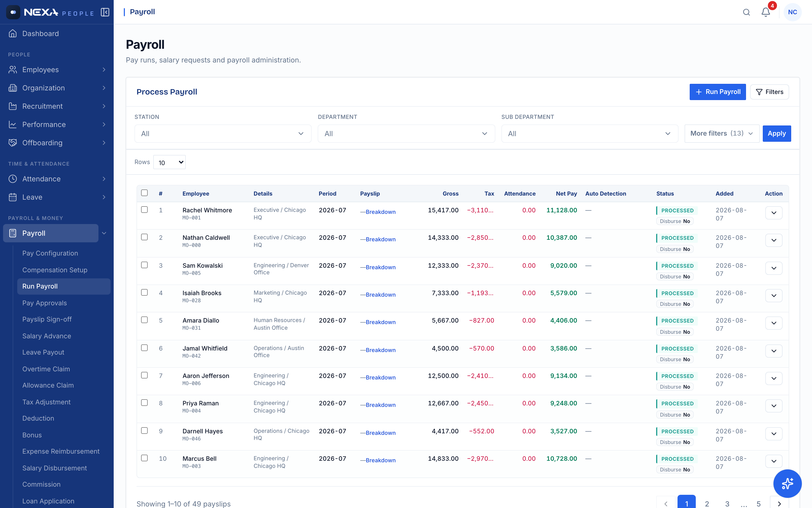This screenshot has height=508, width=812.
Task: Click the Apply button
Action: point(776,134)
